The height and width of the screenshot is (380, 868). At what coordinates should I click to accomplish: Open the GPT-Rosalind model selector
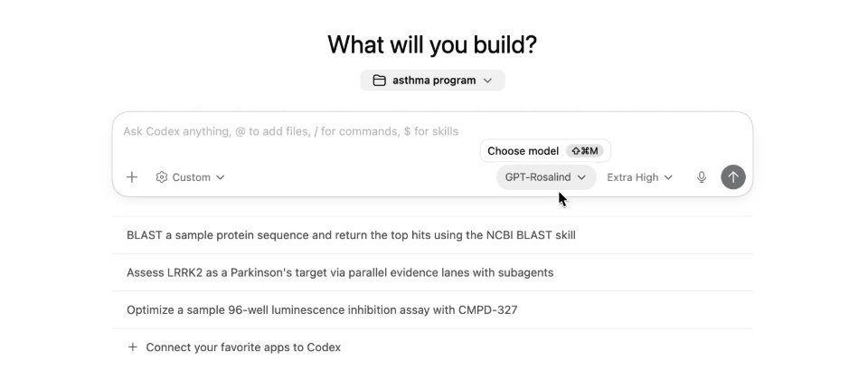pos(539,177)
